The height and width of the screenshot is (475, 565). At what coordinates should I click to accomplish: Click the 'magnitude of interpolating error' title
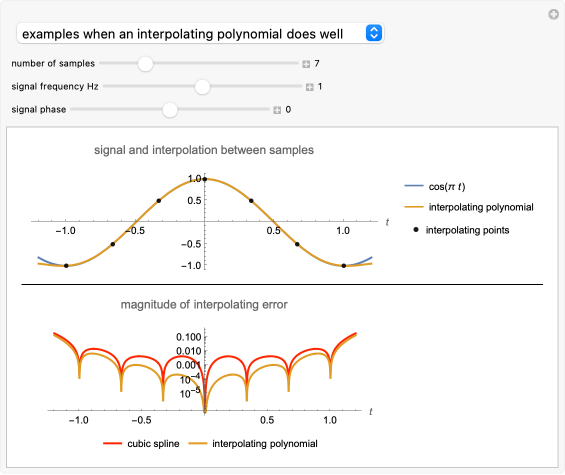point(204,305)
